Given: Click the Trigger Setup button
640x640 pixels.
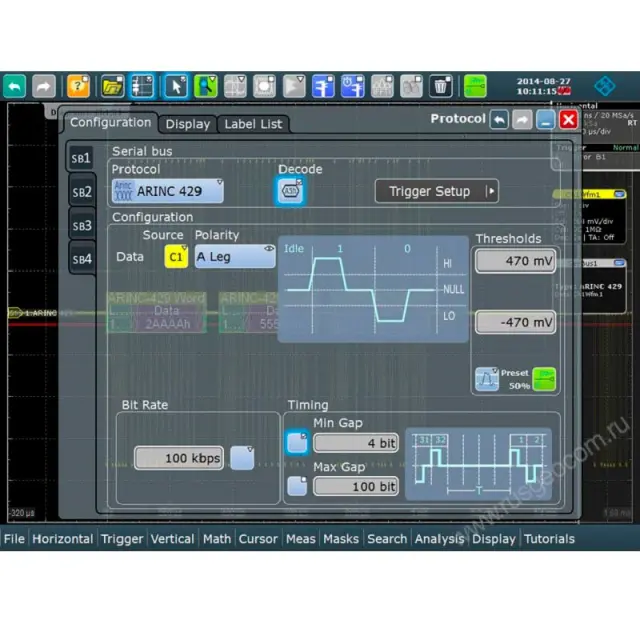Looking at the screenshot, I should (x=436, y=191).
